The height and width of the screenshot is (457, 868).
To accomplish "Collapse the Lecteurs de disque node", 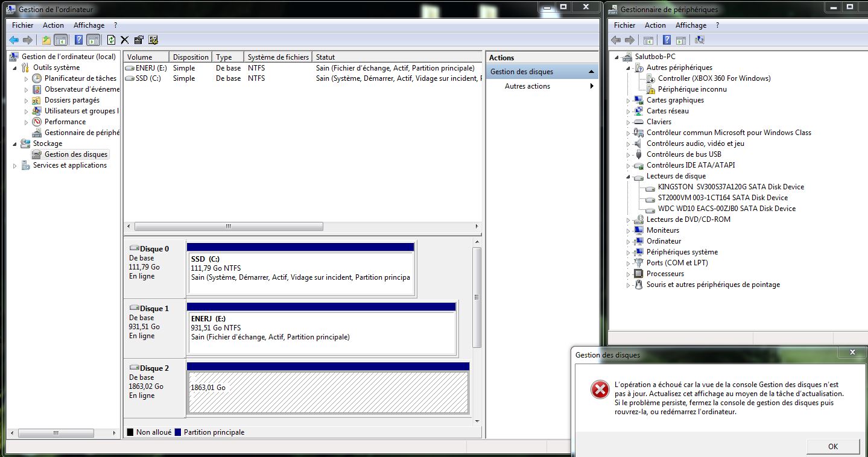I will pyautogui.click(x=627, y=176).
